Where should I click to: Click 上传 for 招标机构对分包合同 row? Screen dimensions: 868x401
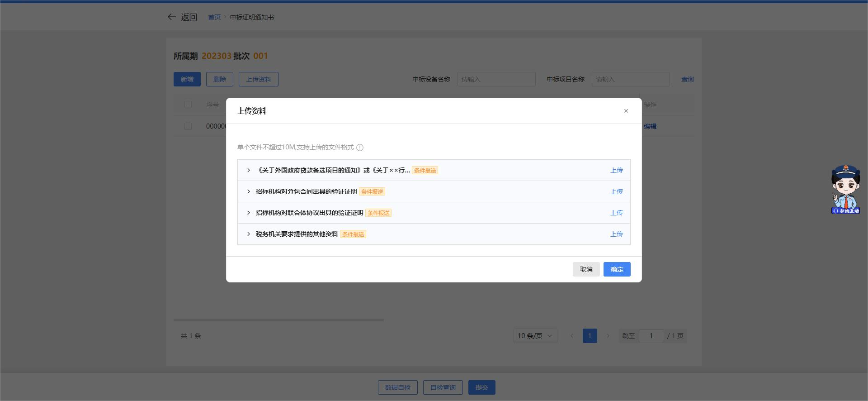tap(616, 191)
